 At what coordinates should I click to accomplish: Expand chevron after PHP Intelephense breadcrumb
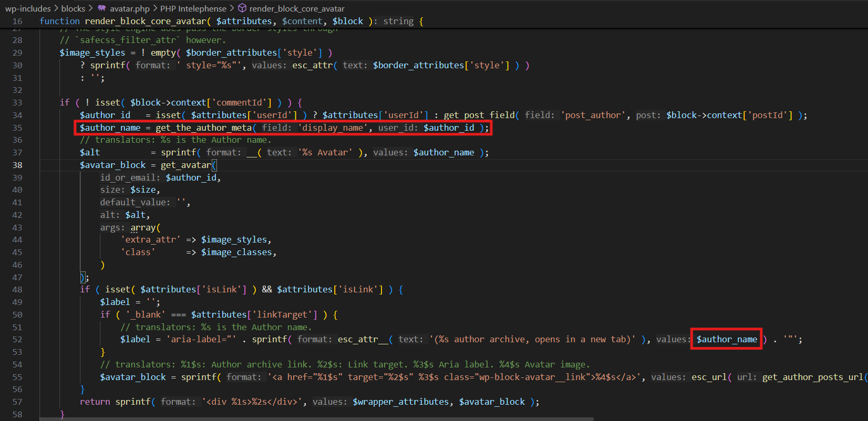(x=232, y=8)
